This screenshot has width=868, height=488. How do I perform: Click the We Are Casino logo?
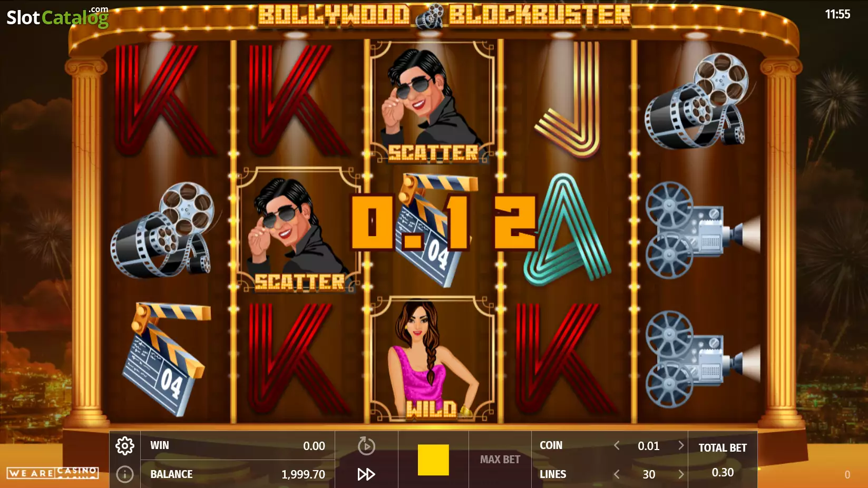tap(53, 472)
